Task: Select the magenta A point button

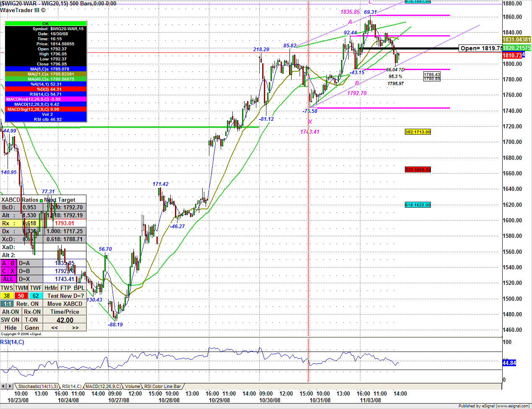Action: point(5,263)
